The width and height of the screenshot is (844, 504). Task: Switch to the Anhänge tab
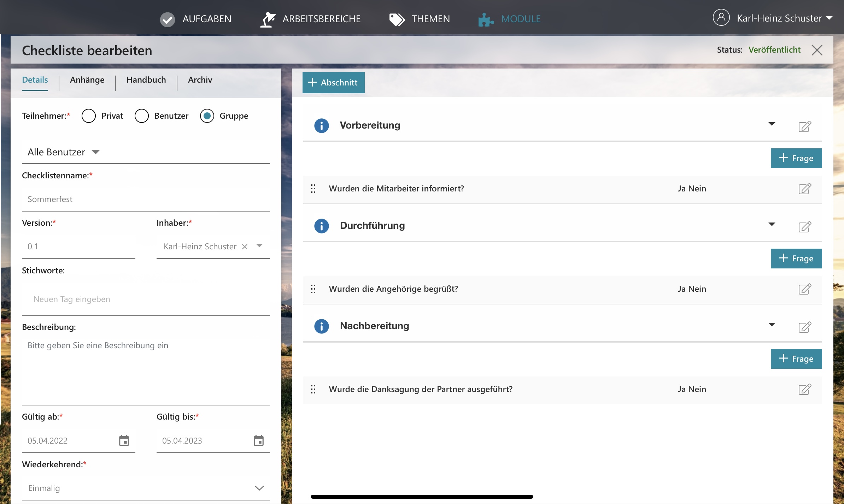point(87,80)
